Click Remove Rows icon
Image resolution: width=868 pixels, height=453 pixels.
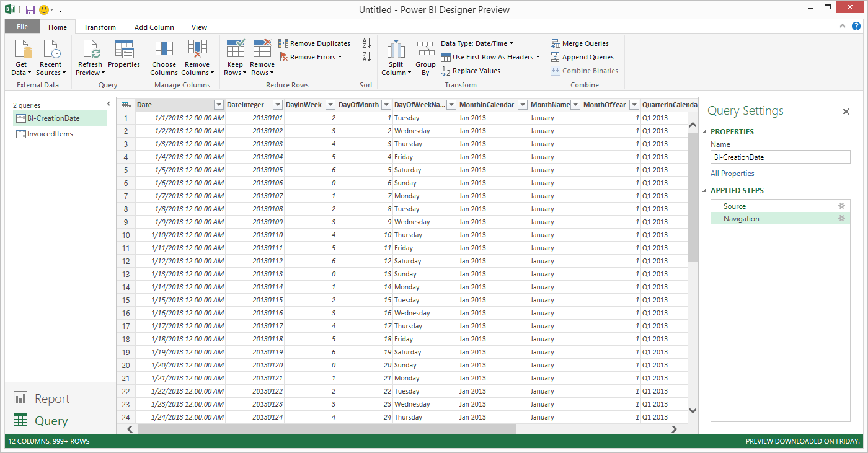(262, 50)
